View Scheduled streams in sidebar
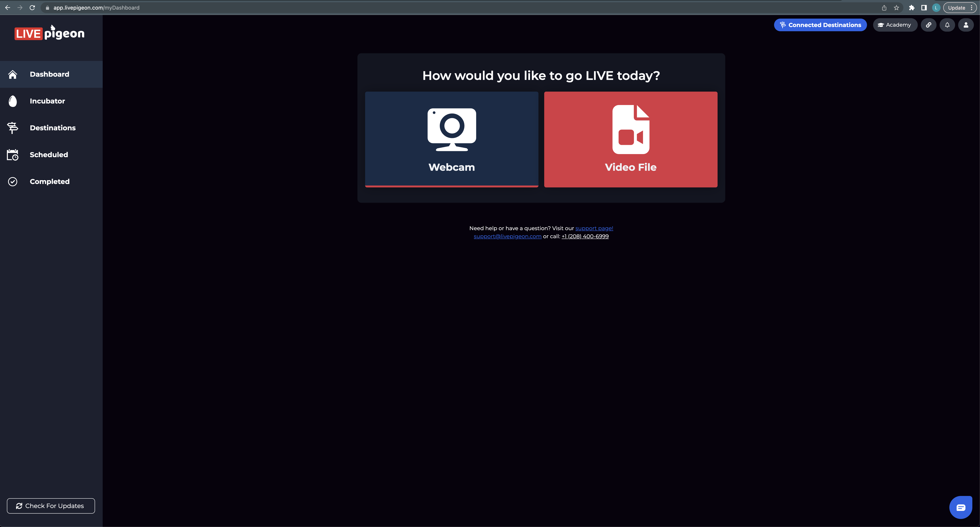Screen dimensions: 980x527 point(49,155)
